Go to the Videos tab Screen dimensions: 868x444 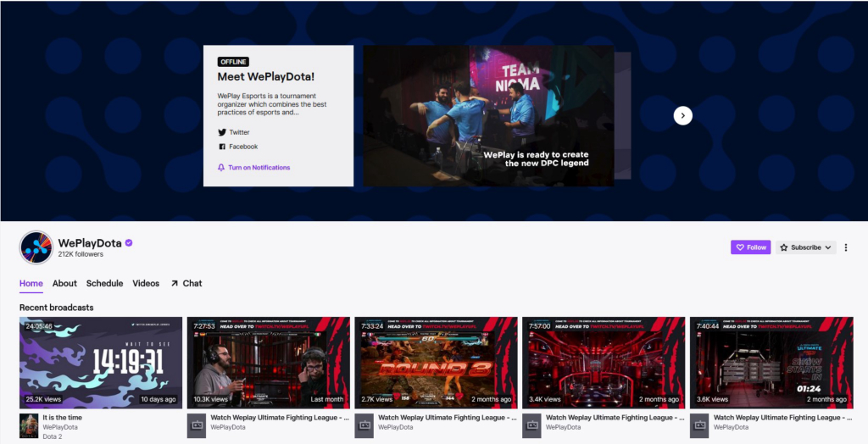(x=146, y=283)
